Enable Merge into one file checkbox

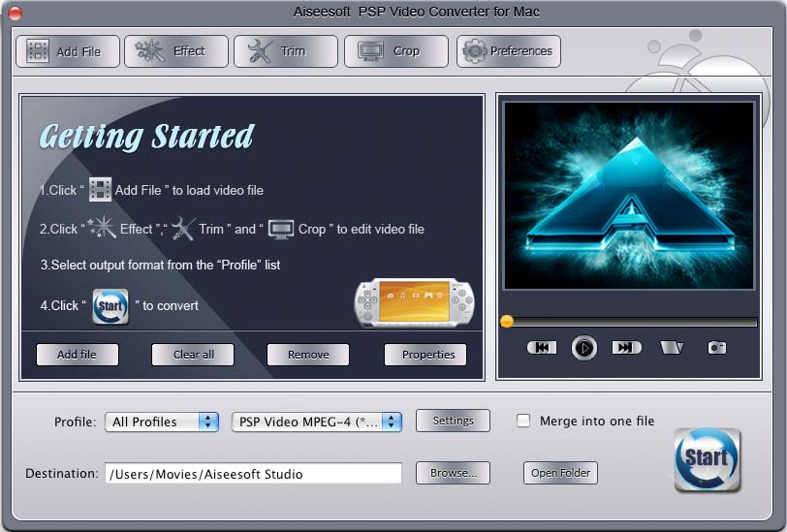523,421
